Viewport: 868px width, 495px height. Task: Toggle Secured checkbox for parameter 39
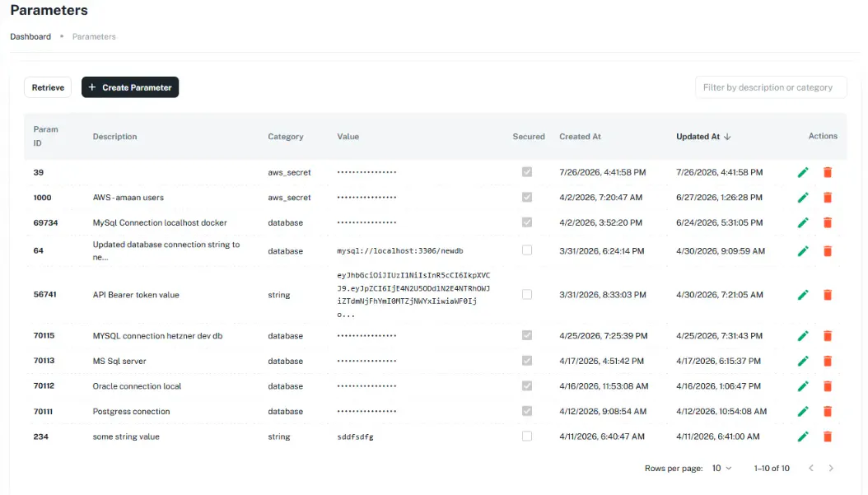click(x=527, y=171)
